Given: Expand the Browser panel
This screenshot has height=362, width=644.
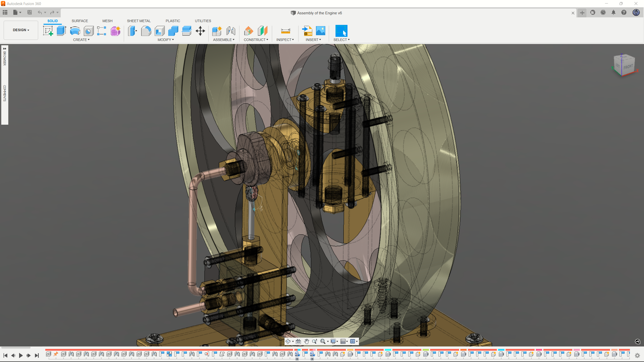Looking at the screenshot, I should click(x=5, y=58).
